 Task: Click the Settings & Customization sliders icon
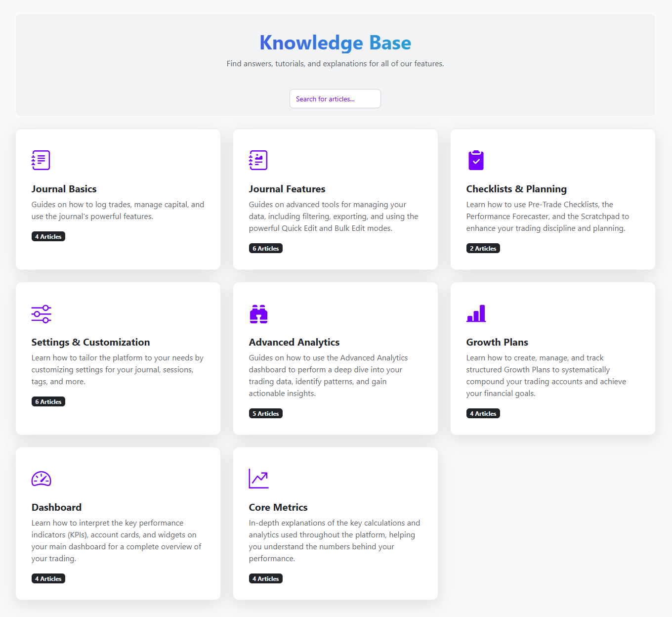pos(41,314)
